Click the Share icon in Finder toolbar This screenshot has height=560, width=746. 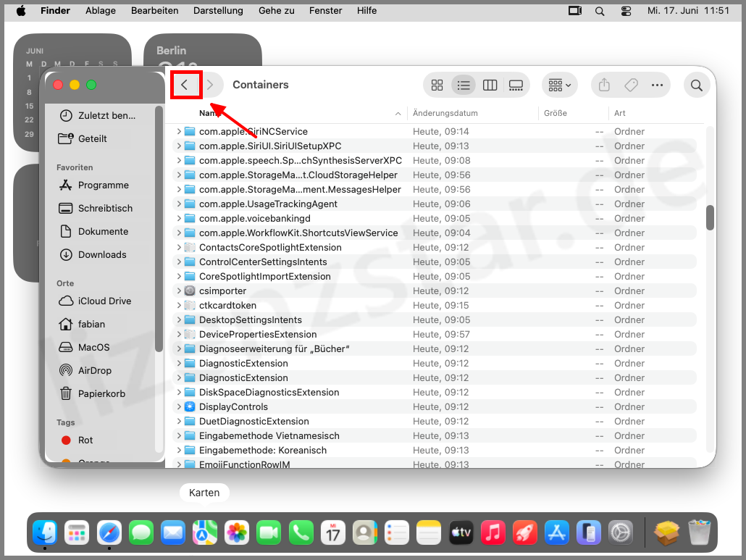(x=604, y=85)
